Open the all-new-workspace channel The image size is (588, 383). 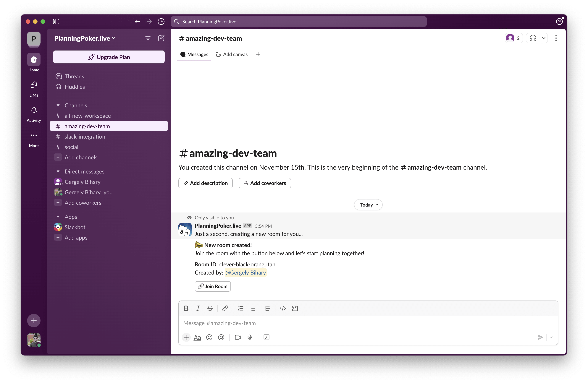[109, 116]
